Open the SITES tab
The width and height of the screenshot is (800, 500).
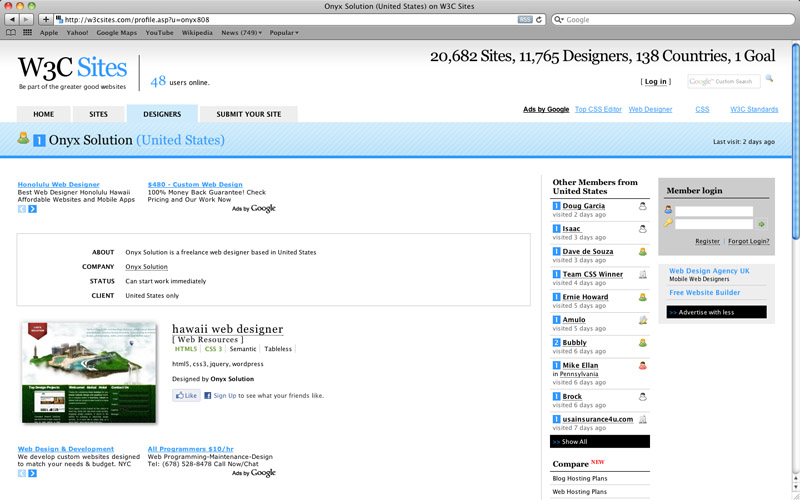click(98, 114)
